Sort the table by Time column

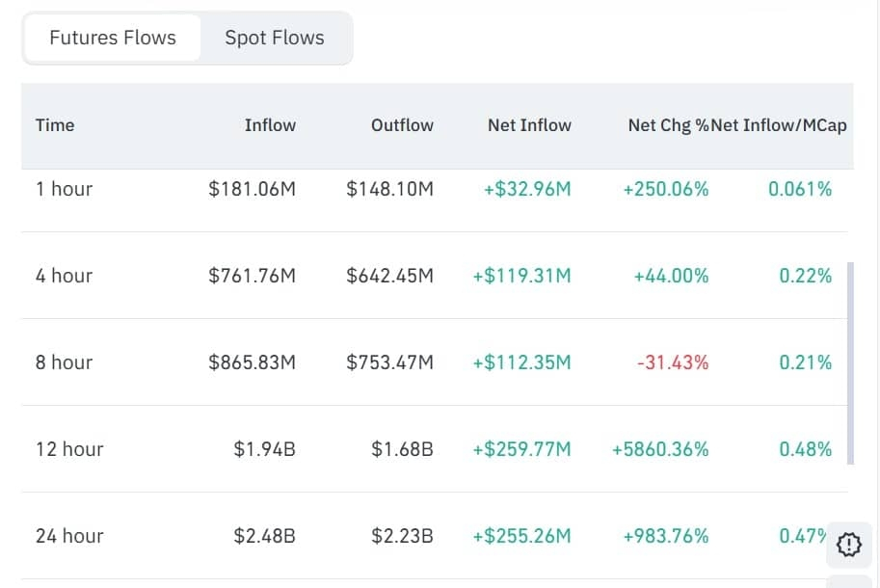55,125
